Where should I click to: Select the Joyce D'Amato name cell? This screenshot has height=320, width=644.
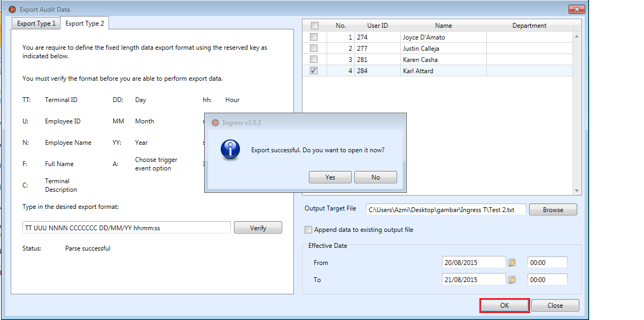click(444, 37)
